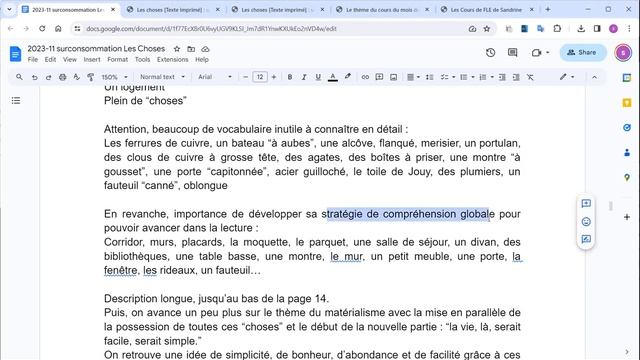Collapse the menus with the chevron
The height and width of the screenshot is (360, 640).
[594, 77]
